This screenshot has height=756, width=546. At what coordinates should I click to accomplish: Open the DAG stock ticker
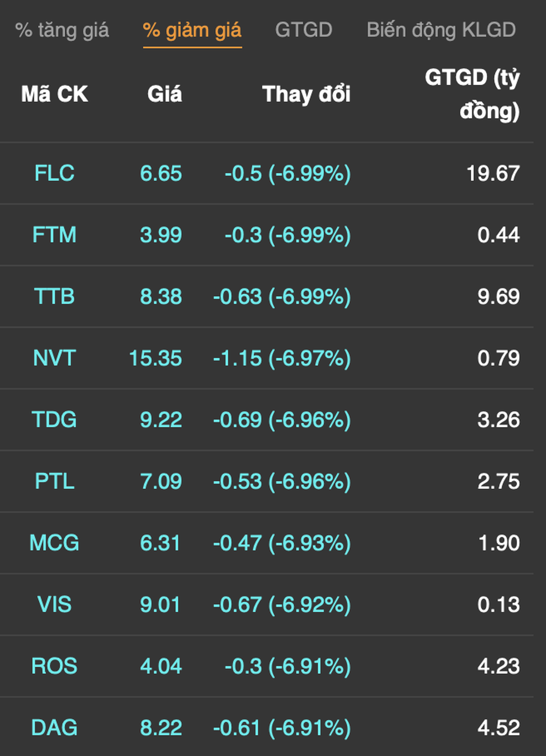click(x=54, y=728)
